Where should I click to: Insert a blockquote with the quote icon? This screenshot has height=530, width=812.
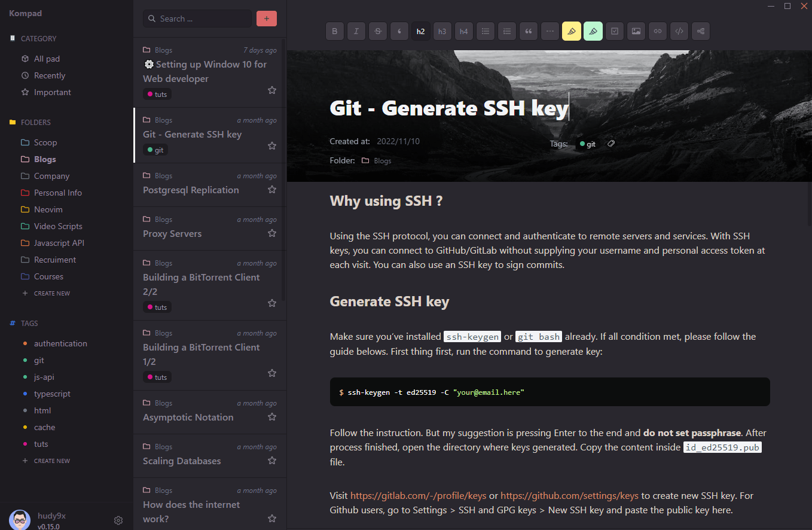529,31
